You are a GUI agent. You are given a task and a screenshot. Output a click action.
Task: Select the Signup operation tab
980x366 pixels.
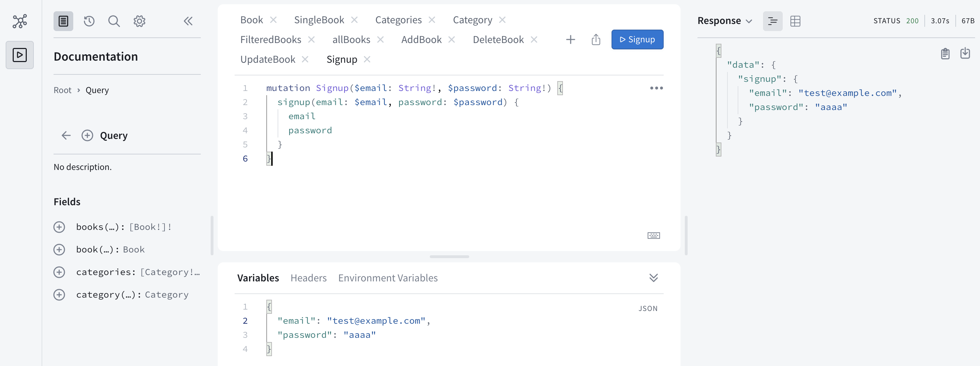click(342, 59)
